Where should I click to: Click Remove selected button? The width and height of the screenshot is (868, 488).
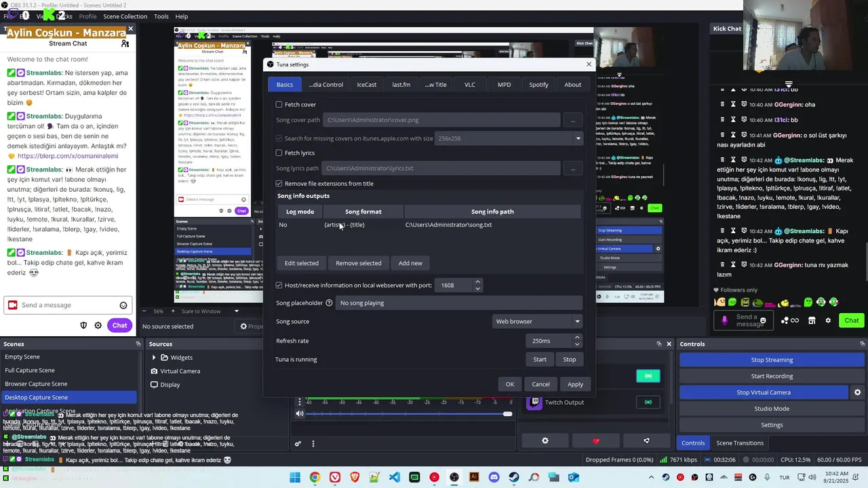[358, 263]
